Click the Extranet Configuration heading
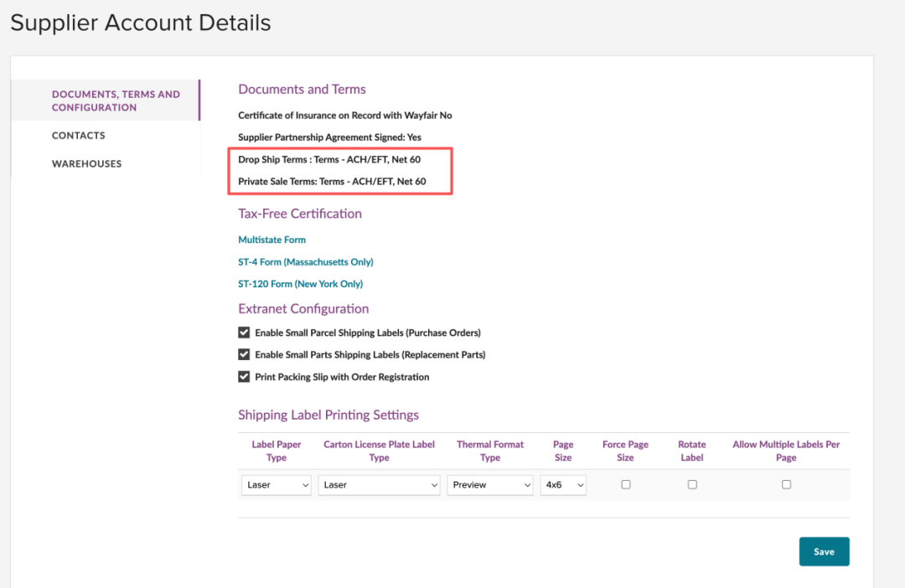The width and height of the screenshot is (905, 588). point(303,309)
